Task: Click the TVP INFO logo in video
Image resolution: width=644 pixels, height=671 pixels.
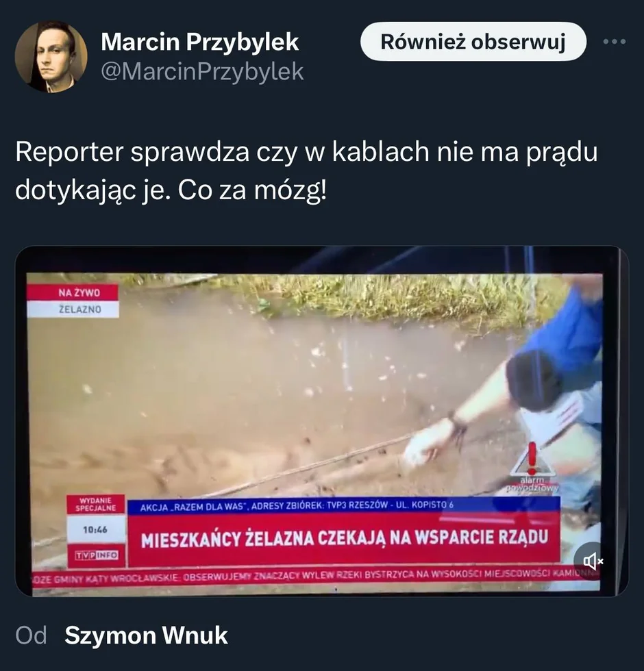Action: (97, 555)
